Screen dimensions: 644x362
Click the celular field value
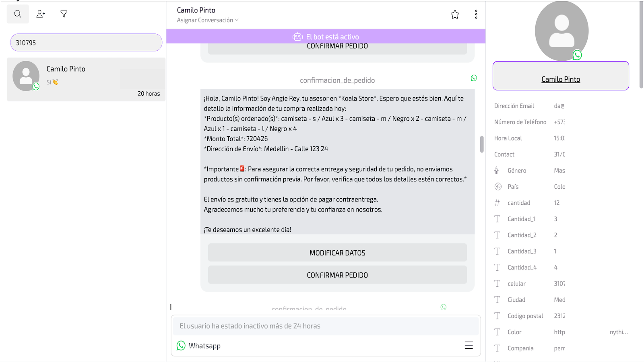[x=559, y=284]
